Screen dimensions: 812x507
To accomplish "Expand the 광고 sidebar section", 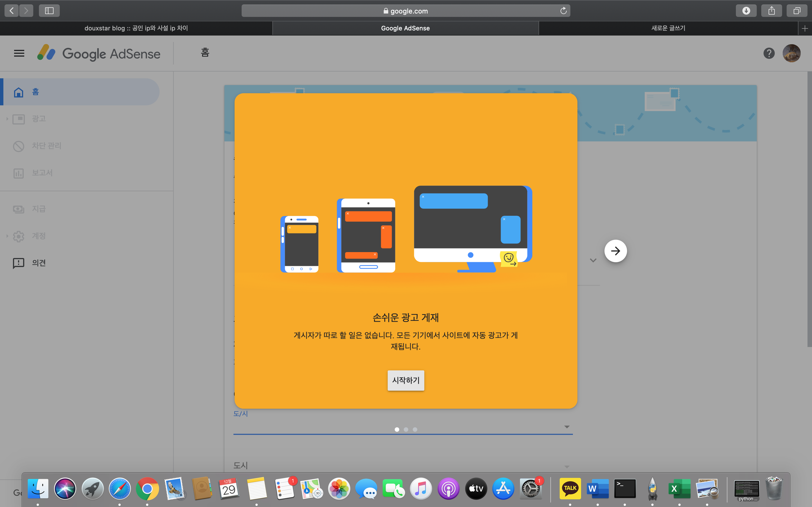I will click(7, 119).
